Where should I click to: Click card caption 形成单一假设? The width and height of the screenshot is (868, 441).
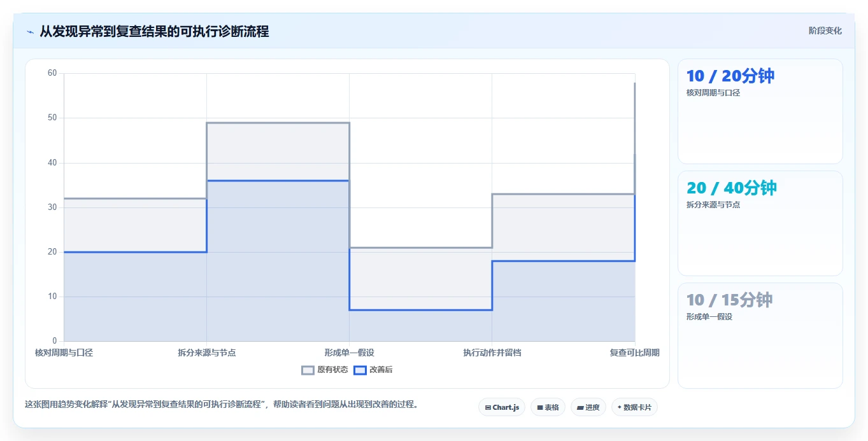pos(709,317)
